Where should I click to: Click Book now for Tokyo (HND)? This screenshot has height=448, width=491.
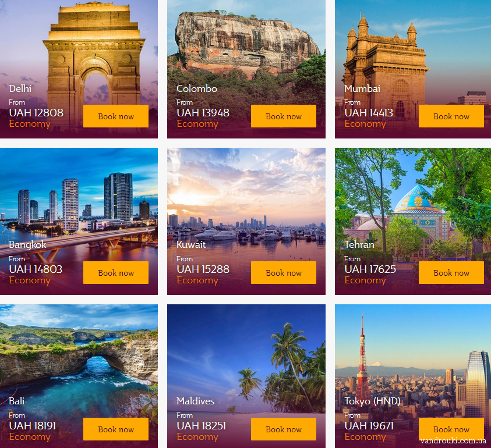(x=451, y=429)
